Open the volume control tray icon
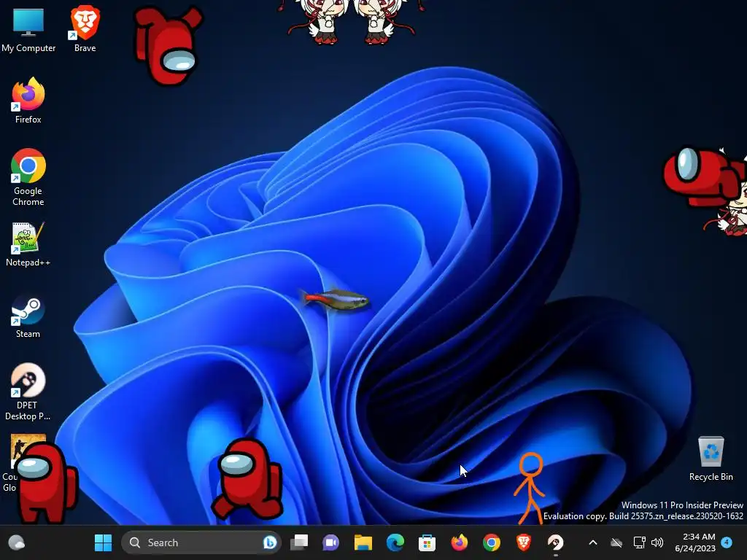The width and height of the screenshot is (747, 560). 657,542
